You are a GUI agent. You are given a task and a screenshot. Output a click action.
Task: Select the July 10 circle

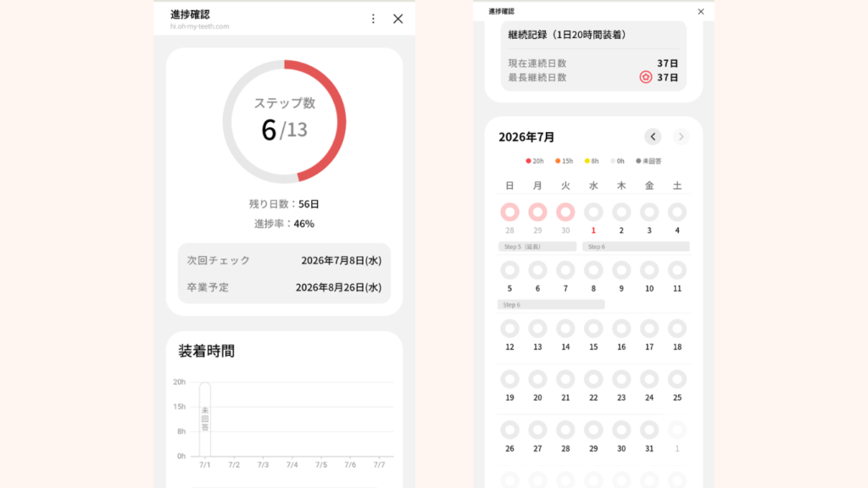(x=649, y=270)
